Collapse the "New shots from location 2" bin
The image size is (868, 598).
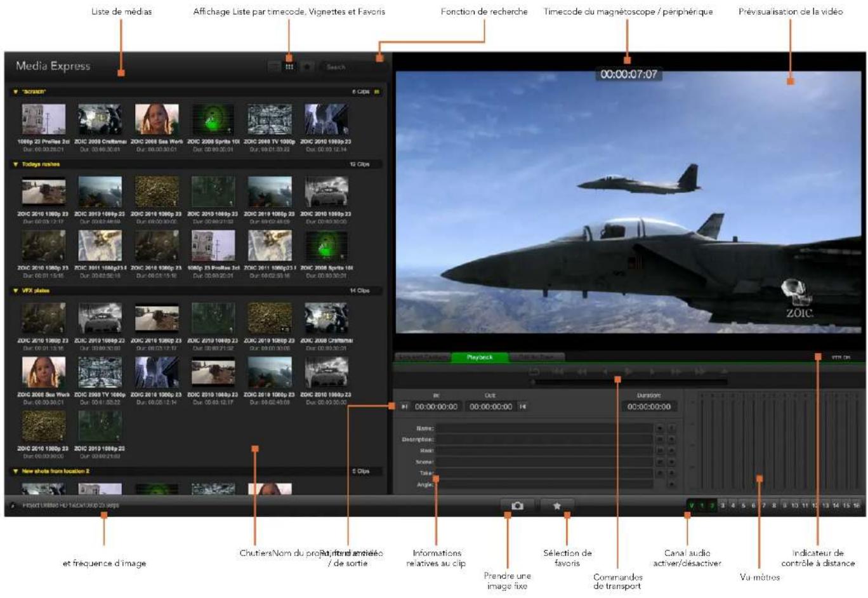16,472
